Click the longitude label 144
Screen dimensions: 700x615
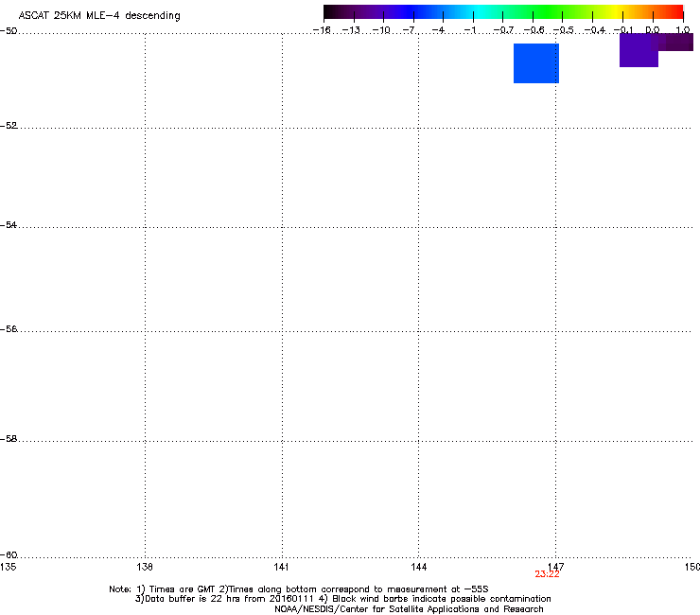(x=418, y=567)
